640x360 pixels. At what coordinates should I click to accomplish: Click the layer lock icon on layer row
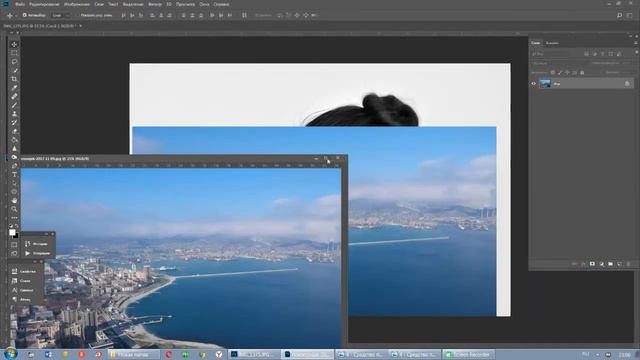(x=627, y=84)
